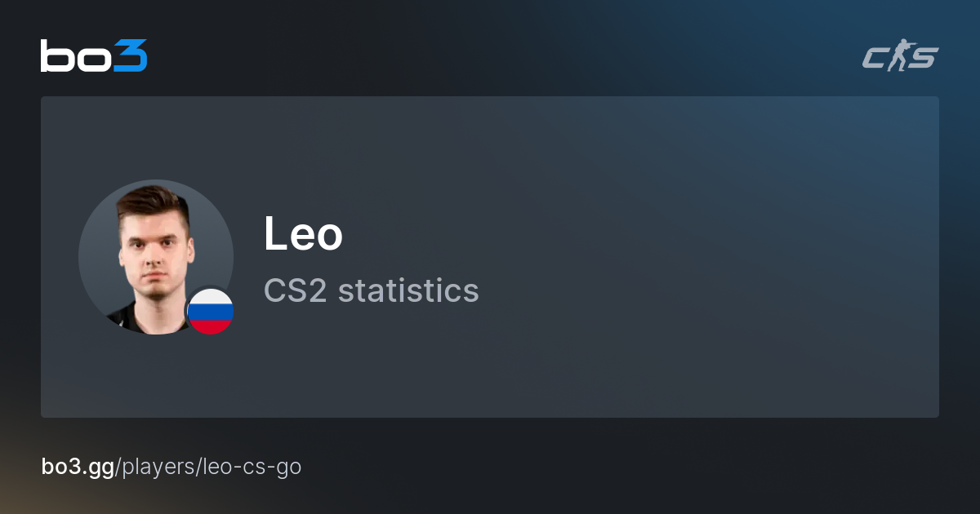Click the Russian flag badge on avatar
The image size is (980, 514).
pos(211,312)
